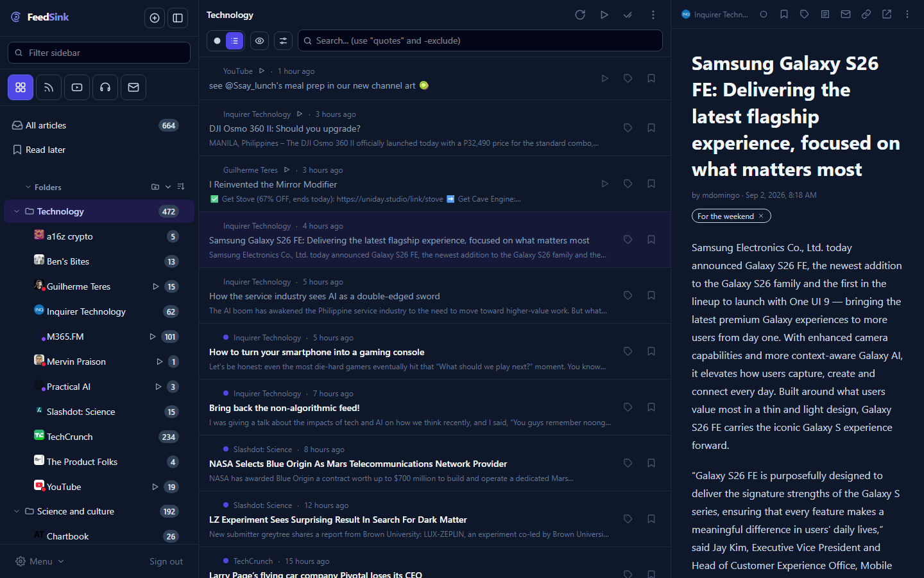
Task: Tag the non-algorithmic feed article
Action: point(628,407)
